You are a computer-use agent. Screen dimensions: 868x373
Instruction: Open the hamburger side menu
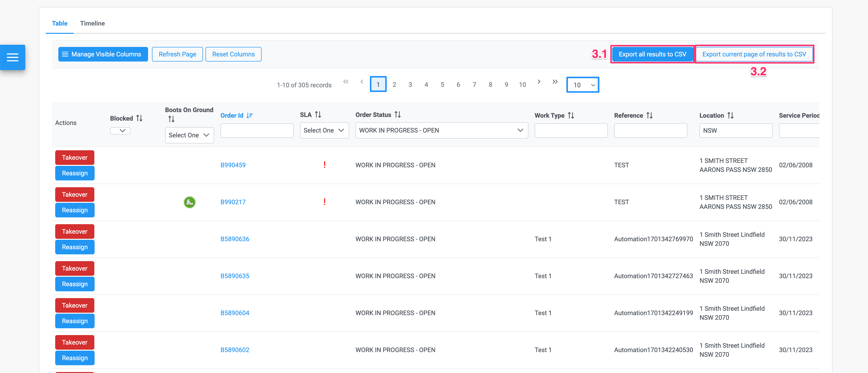12,57
